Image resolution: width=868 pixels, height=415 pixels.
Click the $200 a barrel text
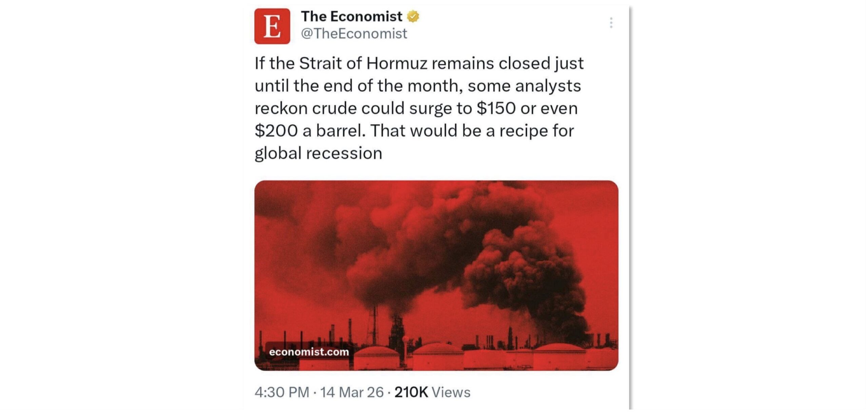(310, 131)
